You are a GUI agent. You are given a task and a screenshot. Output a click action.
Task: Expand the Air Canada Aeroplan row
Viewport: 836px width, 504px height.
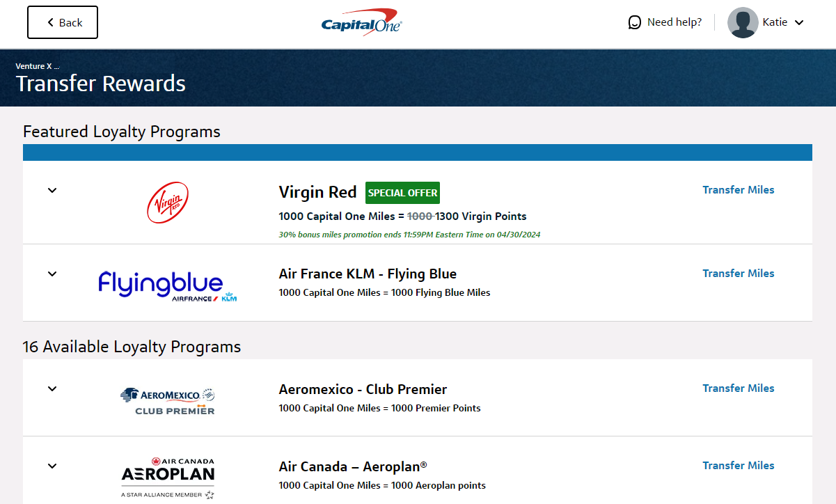pos(52,466)
